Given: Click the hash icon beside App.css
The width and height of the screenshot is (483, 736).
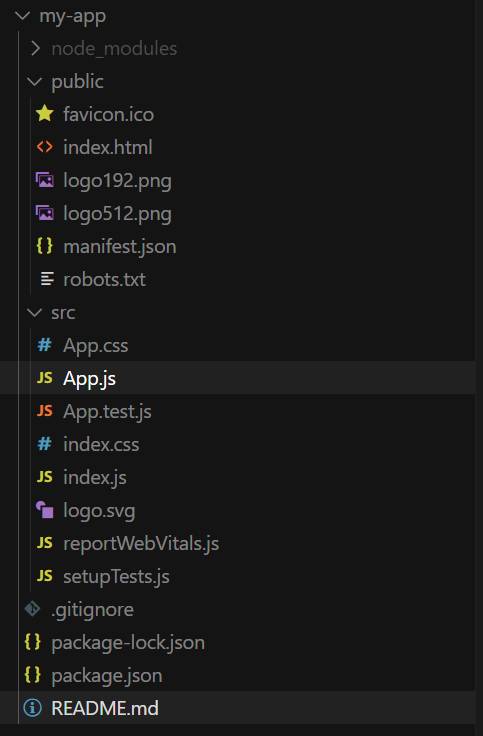Looking at the screenshot, I should [45, 345].
